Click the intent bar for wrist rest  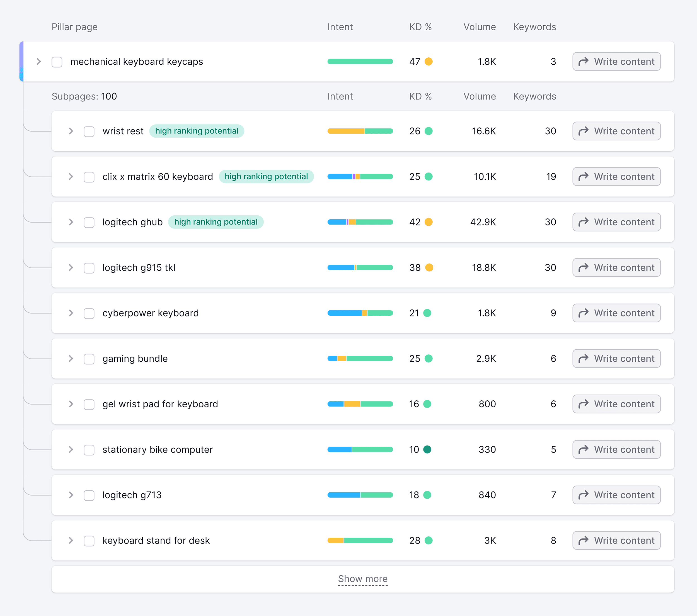click(x=360, y=131)
